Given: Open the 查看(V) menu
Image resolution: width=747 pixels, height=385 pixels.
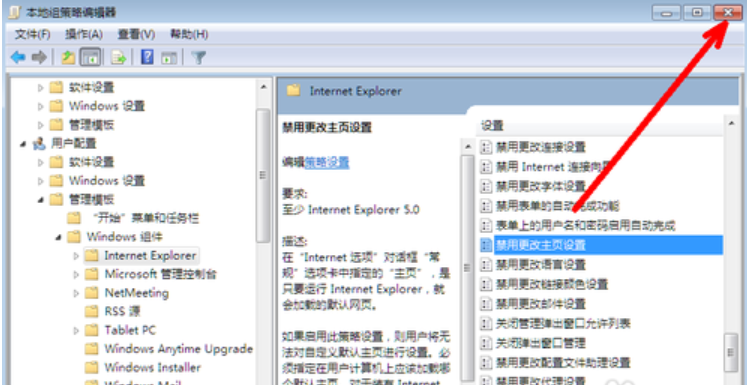Looking at the screenshot, I should (x=136, y=34).
